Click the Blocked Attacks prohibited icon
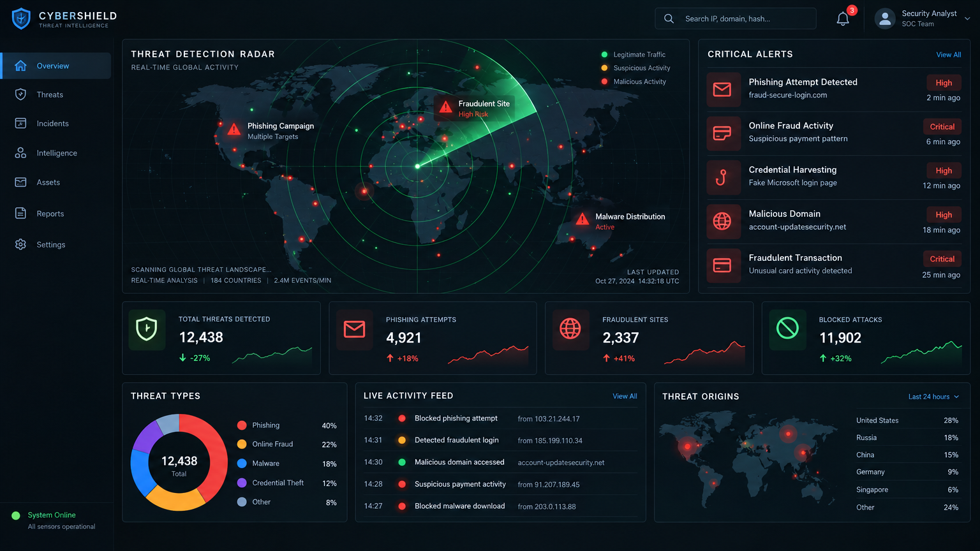Screen dimensions: 980x551 pos(787,329)
